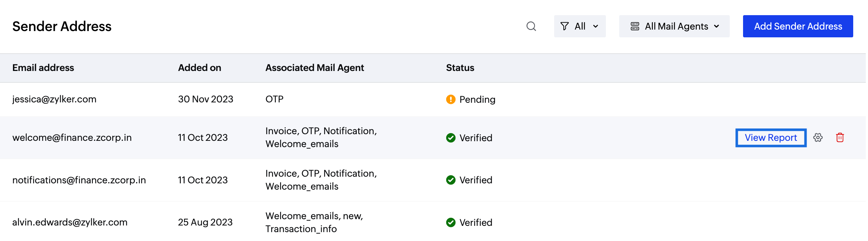Image resolution: width=868 pixels, height=241 pixels.
Task: Select the jessica@zylker.com row
Action: click(x=433, y=99)
